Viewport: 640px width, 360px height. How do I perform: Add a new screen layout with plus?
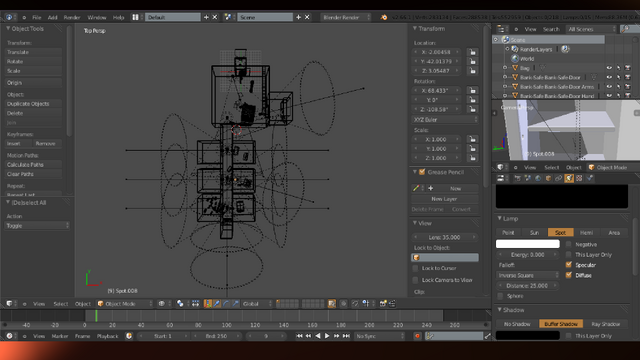pyautogui.click(x=206, y=17)
